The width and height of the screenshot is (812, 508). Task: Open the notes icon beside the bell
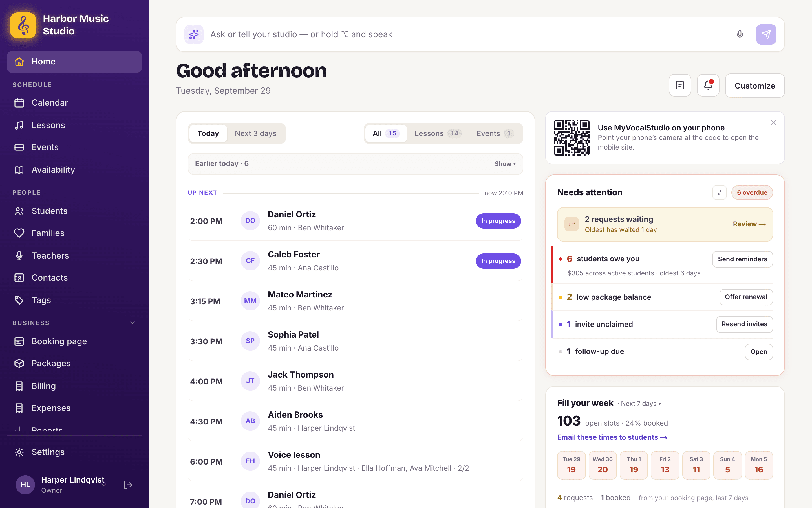click(680, 85)
